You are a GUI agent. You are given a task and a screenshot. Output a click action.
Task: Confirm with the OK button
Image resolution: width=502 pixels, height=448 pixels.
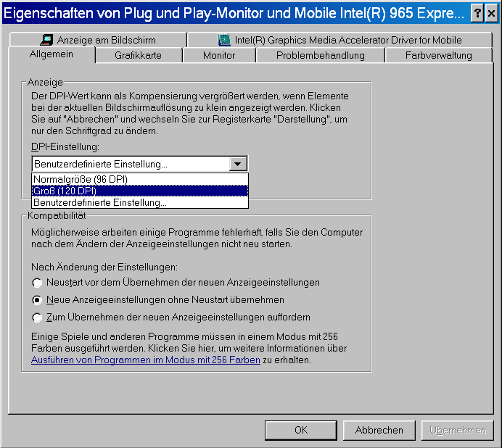point(301,430)
